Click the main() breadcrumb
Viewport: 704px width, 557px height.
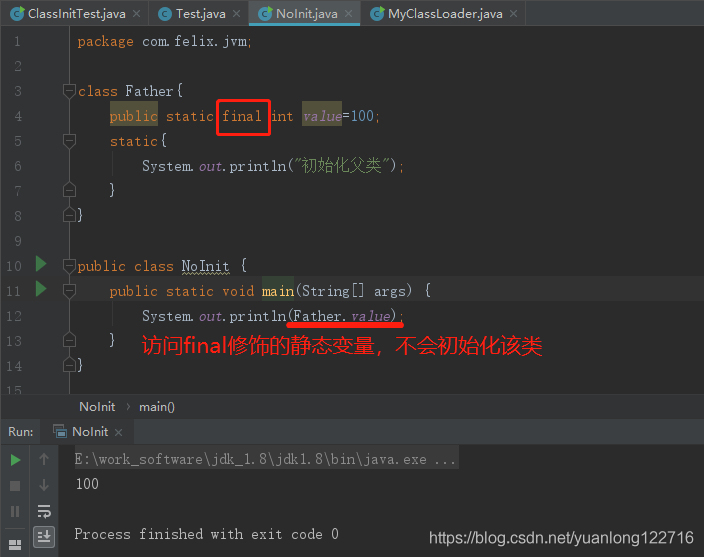pos(157,407)
